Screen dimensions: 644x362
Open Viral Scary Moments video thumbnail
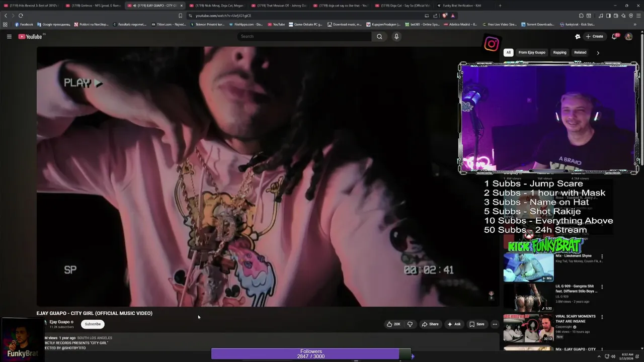pyautogui.click(x=528, y=328)
